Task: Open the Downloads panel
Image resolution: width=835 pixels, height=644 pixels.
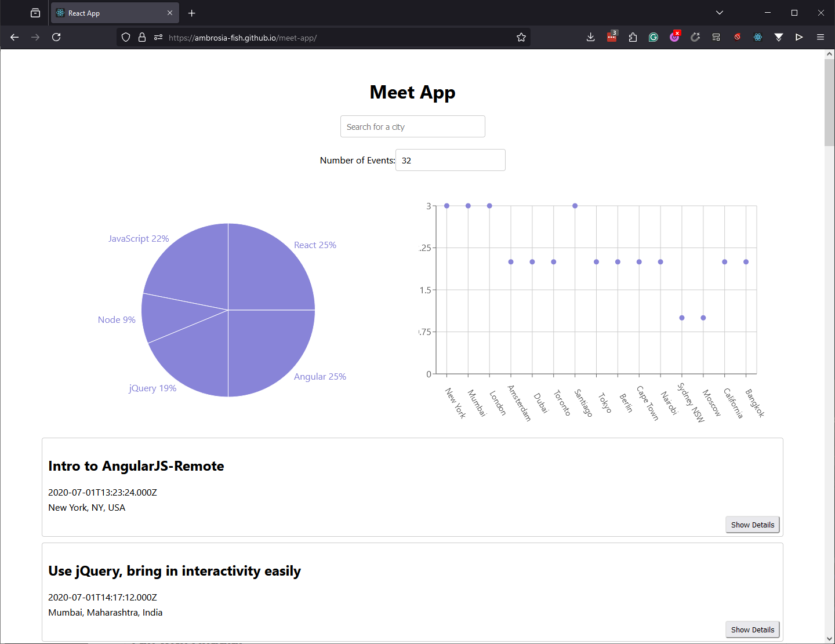Action: tap(590, 37)
